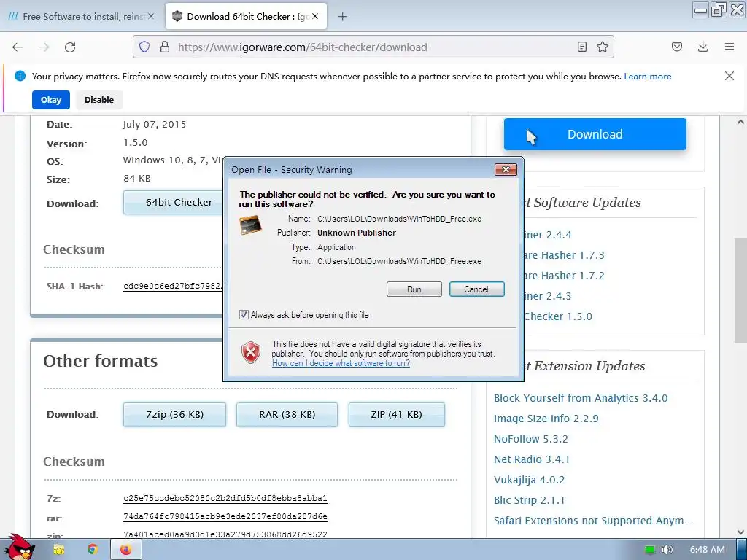Open a new tab with plus icon
Image resolution: width=747 pixels, height=560 pixels.
pyautogui.click(x=342, y=17)
